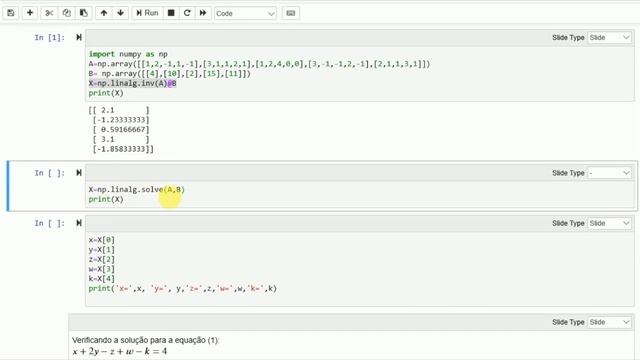Click print(X) line in cell In [1]
This screenshot has width=640, height=360.
point(106,93)
